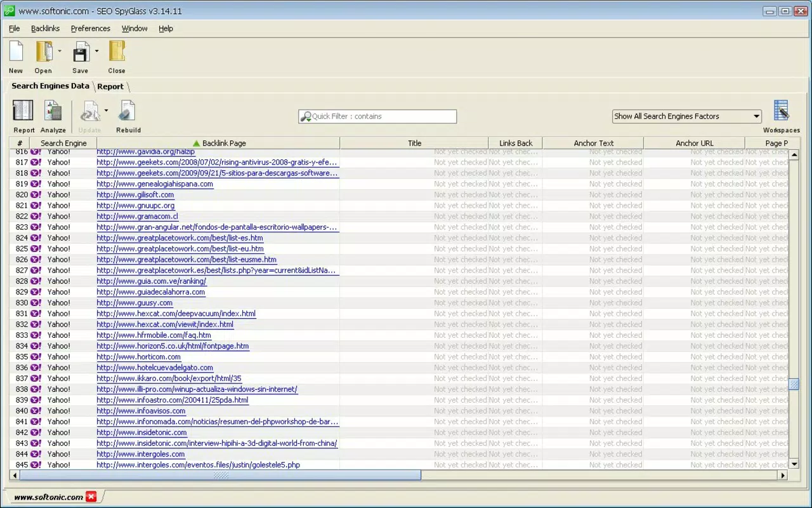Click the vertical scrollbar down arrow
This screenshot has width=812, height=508.
tap(794, 464)
